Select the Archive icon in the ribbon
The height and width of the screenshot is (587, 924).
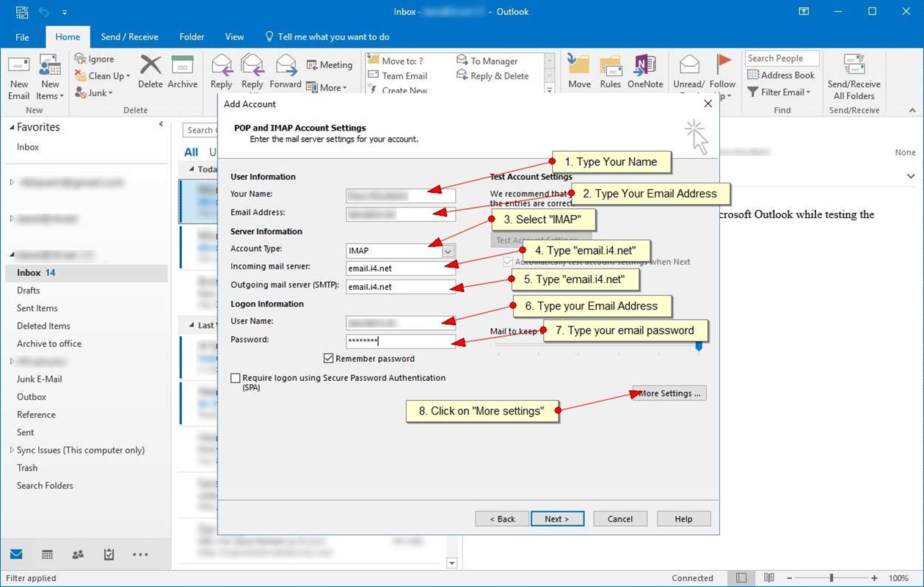[183, 71]
